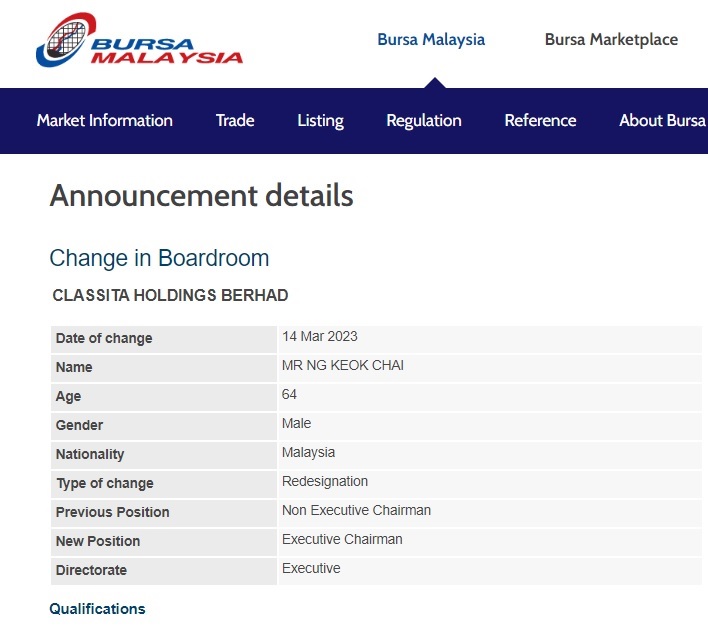Click the Change in Boardroom heading
708x642 pixels.
(159, 258)
